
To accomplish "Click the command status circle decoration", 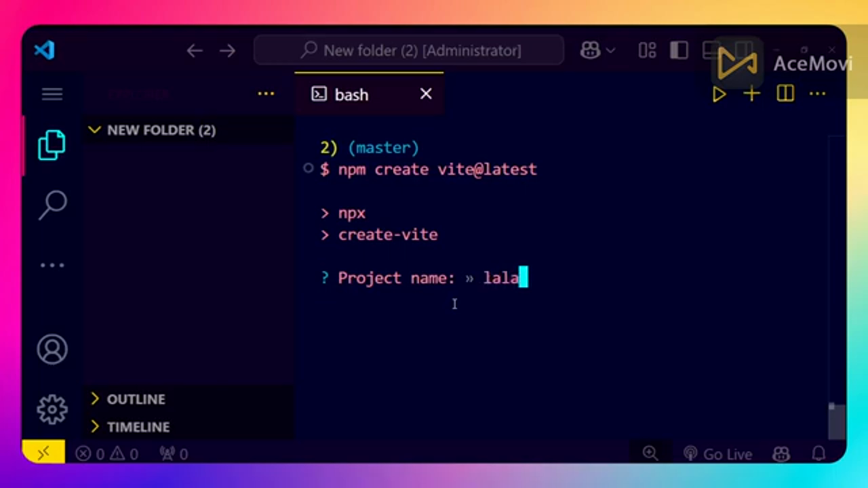I will tap(309, 168).
